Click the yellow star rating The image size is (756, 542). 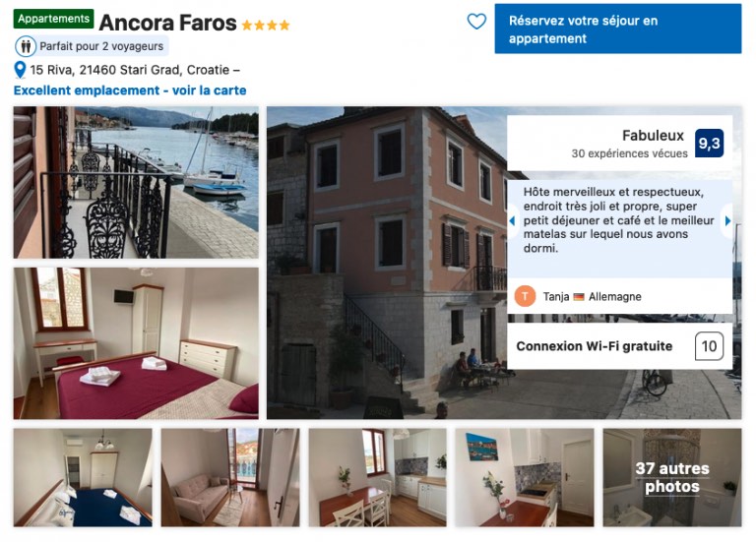(x=265, y=25)
